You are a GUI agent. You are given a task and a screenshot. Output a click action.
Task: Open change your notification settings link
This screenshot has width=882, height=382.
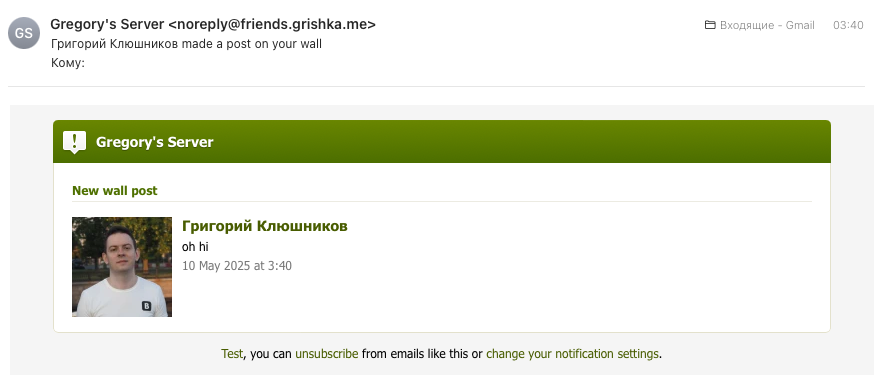572,354
